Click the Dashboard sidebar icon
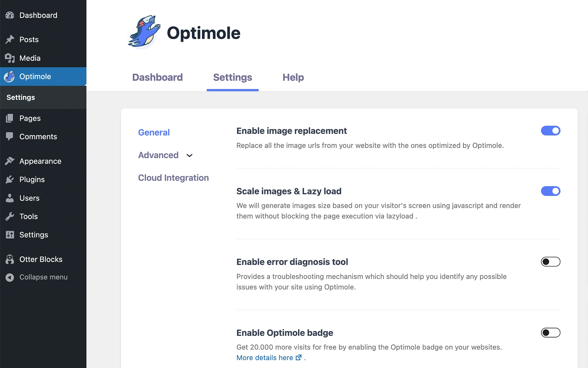Viewport: 588px width, 368px height. (10, 15)
